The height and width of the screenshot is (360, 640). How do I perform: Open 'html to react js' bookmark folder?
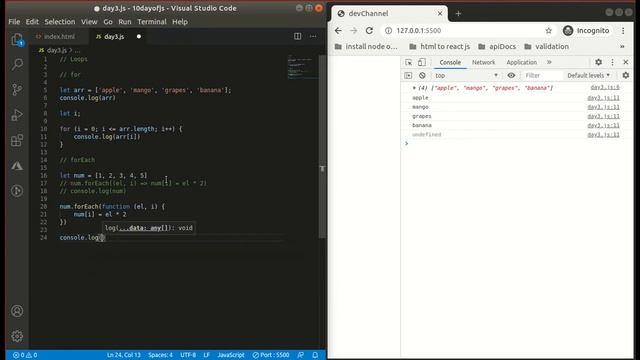[x=440, y=47]
